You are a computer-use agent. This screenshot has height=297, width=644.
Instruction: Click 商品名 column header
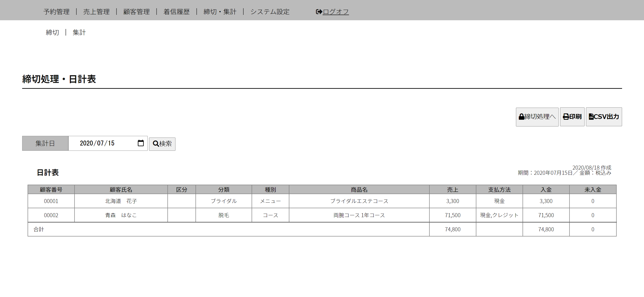pyautogui.click(x=359, y=190)
